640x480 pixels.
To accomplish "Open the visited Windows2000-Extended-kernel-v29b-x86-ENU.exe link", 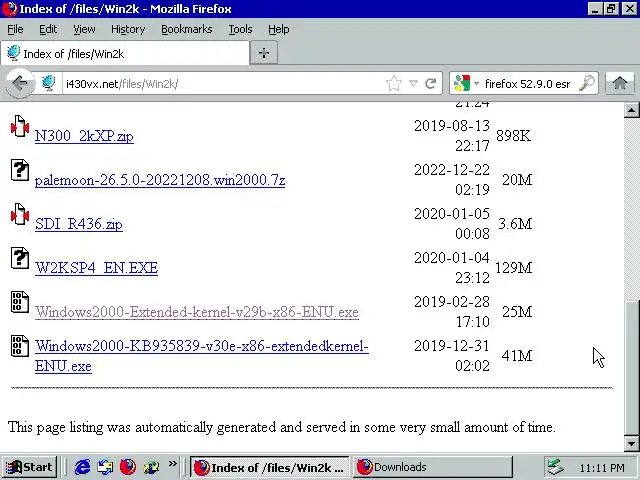I will [x=197, y=312].
